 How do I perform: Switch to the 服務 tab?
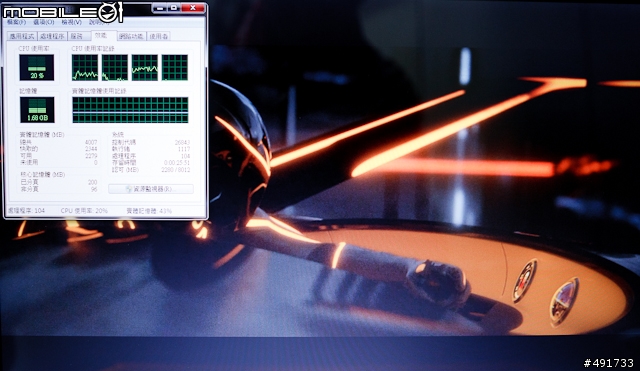pyautogui.click(x=78, y=36)
